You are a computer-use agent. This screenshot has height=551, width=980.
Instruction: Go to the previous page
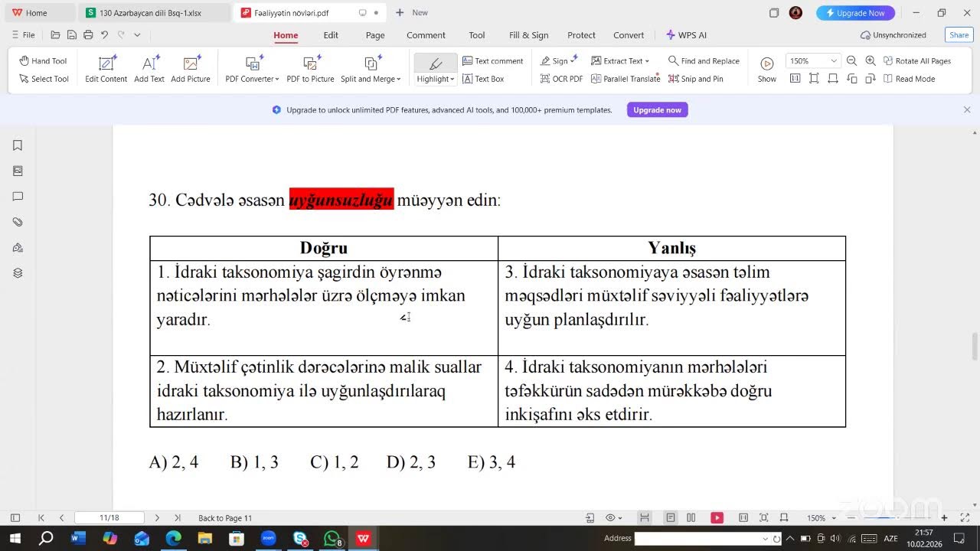point(61,518)
